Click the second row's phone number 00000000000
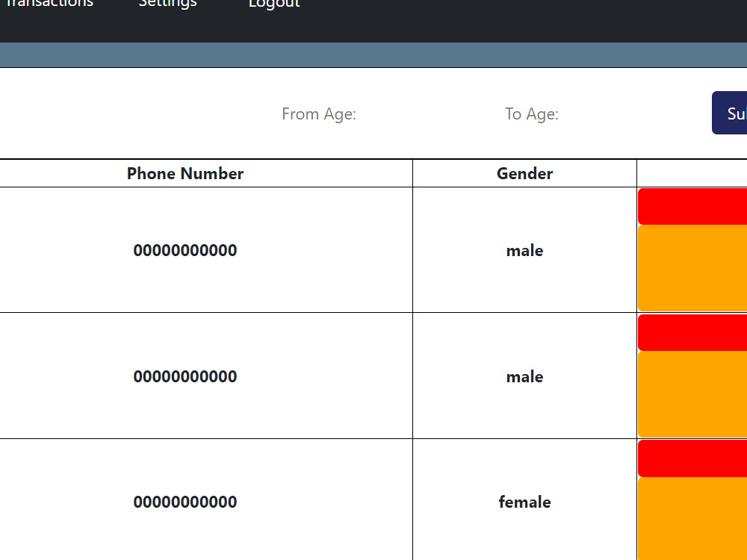 tap(185, 376)
